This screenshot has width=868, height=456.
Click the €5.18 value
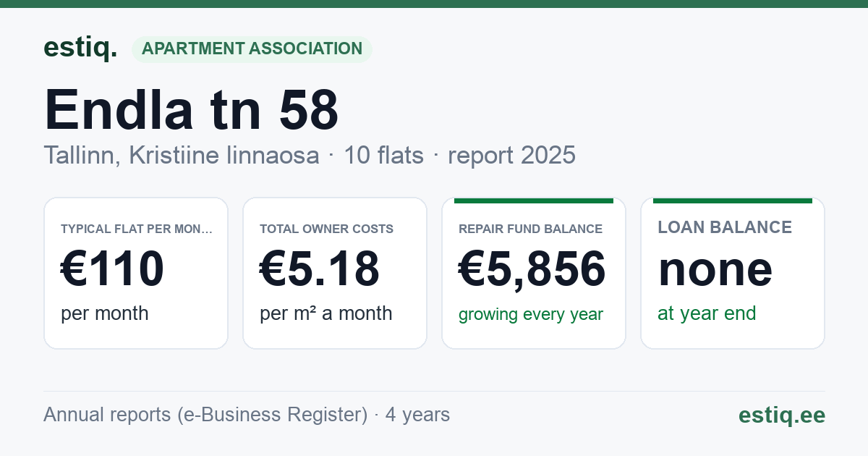(x=320, y=269)
